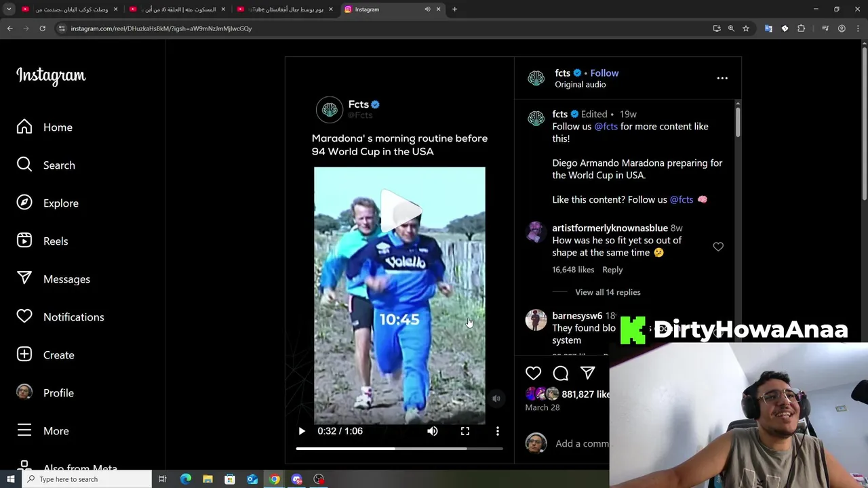This screenshot has height=488, width=868.
Task: Open the Original audio link
Action: click(x=580, y=85)
